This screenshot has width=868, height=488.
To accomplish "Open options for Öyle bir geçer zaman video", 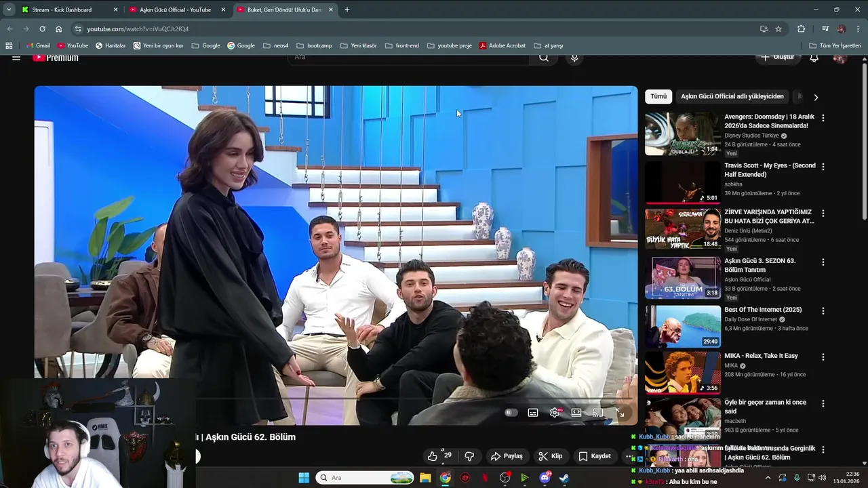I will click(x=823, y=403).
